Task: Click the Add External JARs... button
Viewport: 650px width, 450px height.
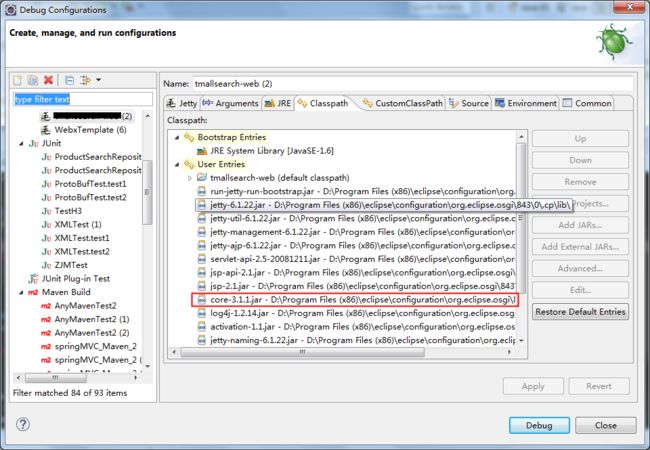Action: tap(580, 247)
